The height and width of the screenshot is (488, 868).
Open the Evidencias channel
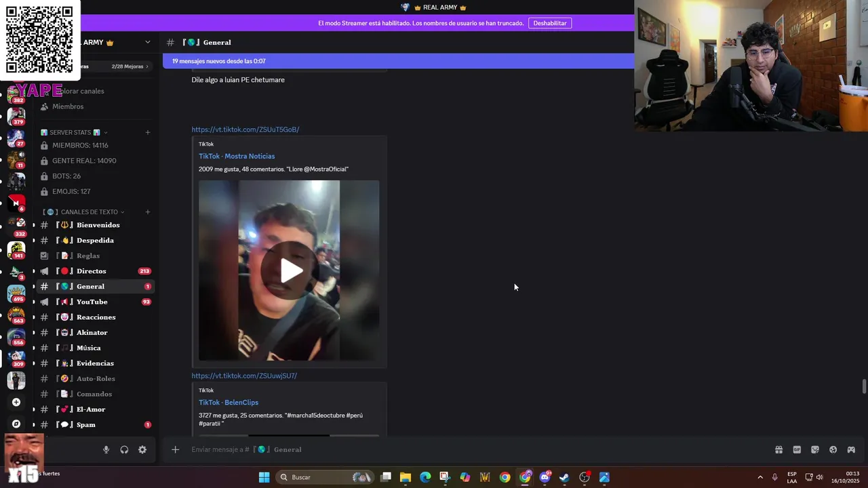click(95, 363)
